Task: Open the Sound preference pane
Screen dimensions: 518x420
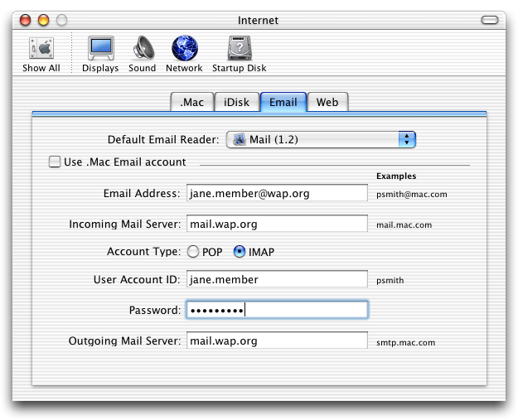Action: tap(143, 54)
